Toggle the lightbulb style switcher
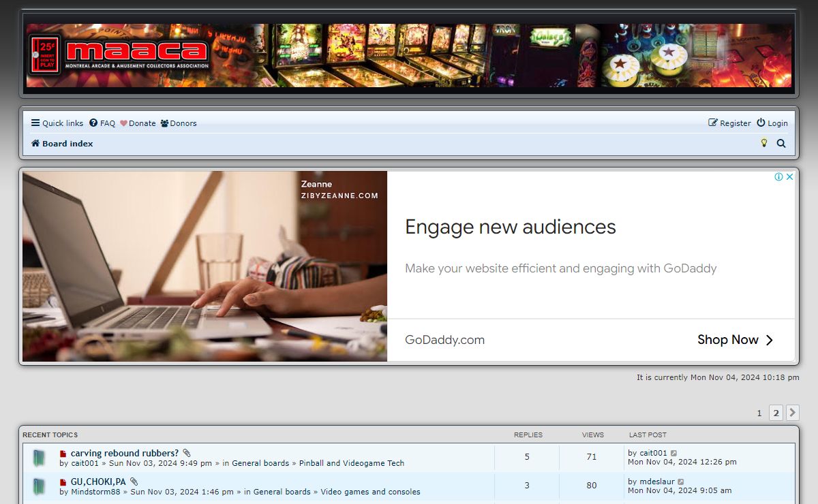818x504 pixels. (764, 143)
